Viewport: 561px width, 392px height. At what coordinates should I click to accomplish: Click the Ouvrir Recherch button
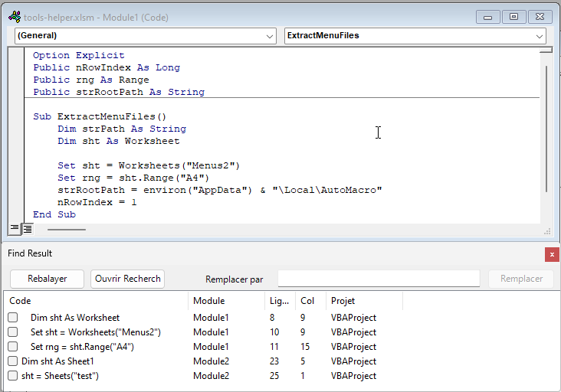click(128, 279)
